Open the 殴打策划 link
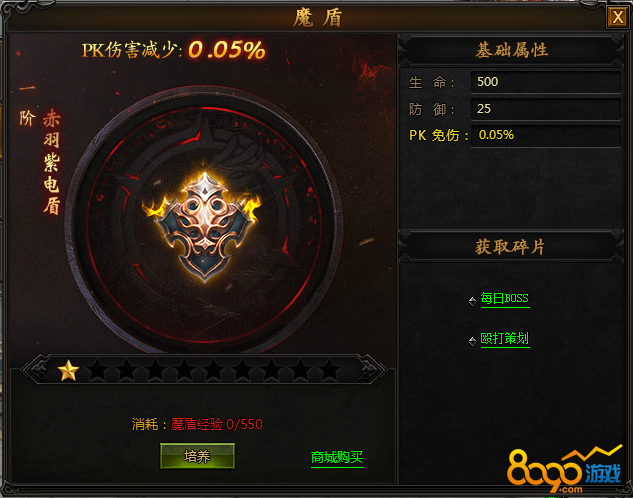The height and width of the screenshot is (498, 633). pos(505,339)
